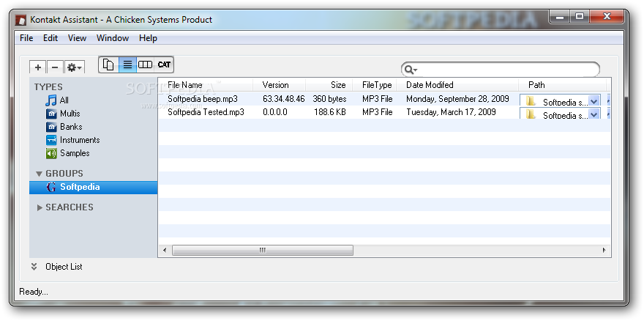This screenshot has height=321, width=644.
Task: Open the Edit menu
Action: coord(50,38)
